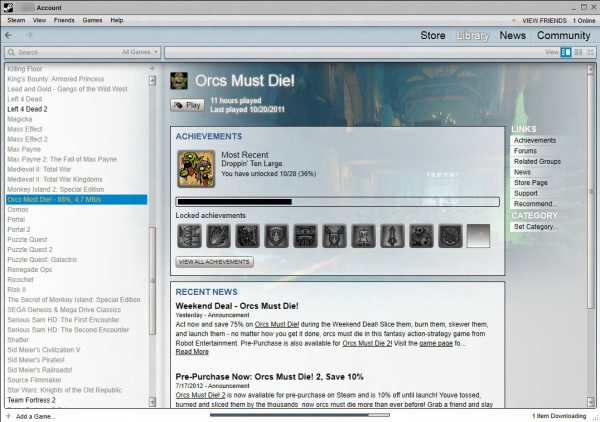Screen dimensions: 600x422
Task: Open the Steam menu
Action: (x=16, y=20)
